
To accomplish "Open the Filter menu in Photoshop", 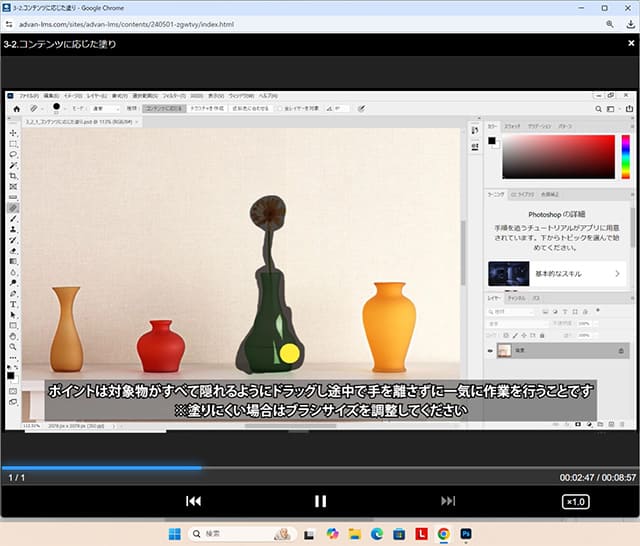I will tap(174, 96).
